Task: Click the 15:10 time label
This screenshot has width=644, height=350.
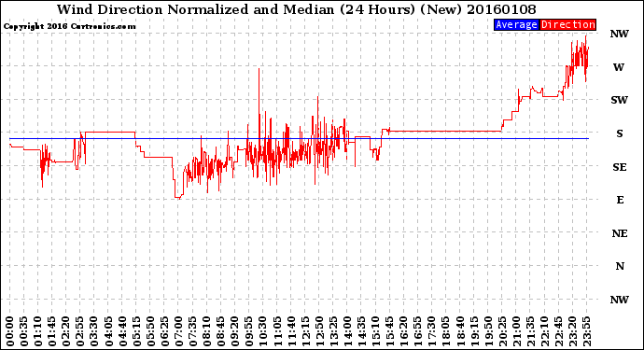Action: (375, 331)
